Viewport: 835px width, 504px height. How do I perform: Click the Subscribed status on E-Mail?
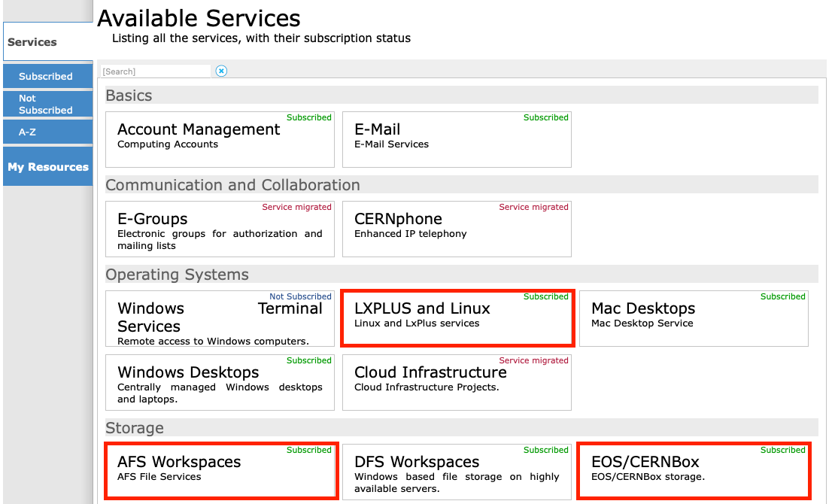546,117
